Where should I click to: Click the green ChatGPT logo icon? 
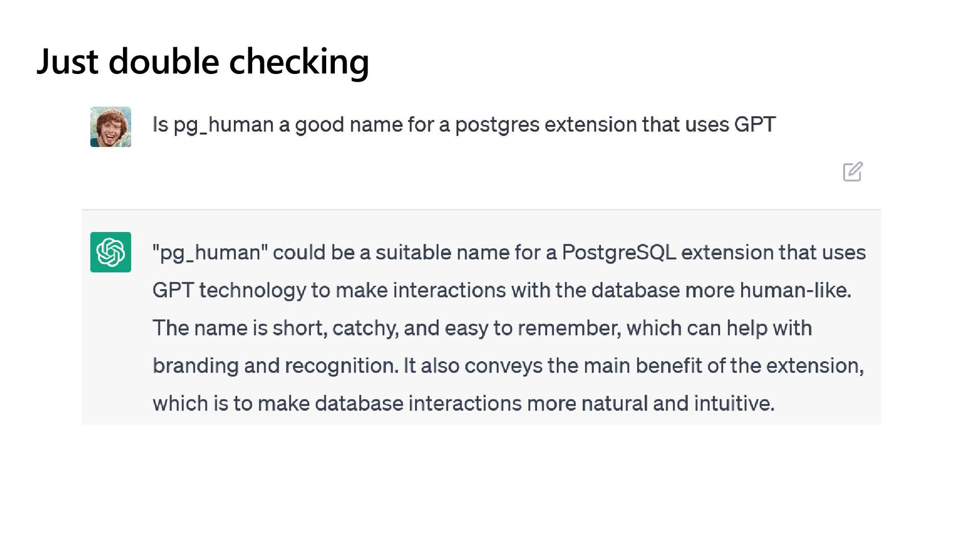pos(111,252)
